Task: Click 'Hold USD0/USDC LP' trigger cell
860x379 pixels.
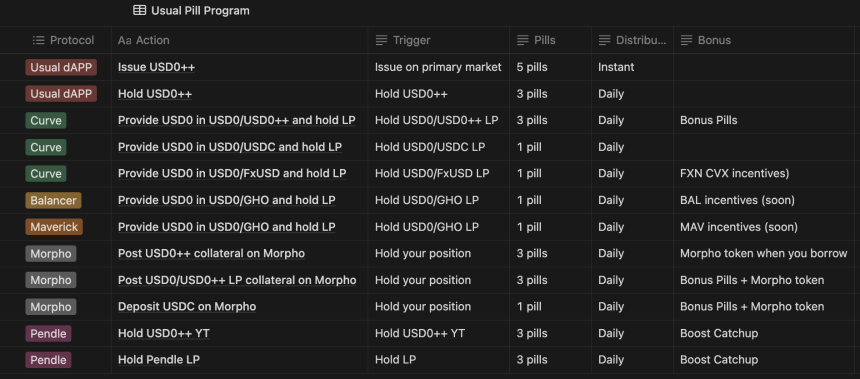Action: (x=430, y=147)
